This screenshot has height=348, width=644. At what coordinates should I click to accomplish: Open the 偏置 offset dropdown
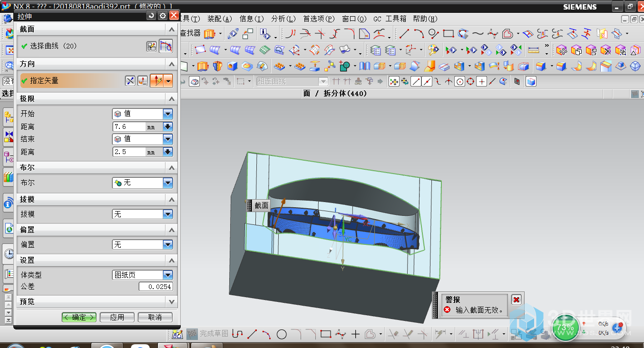pos(167,244)
